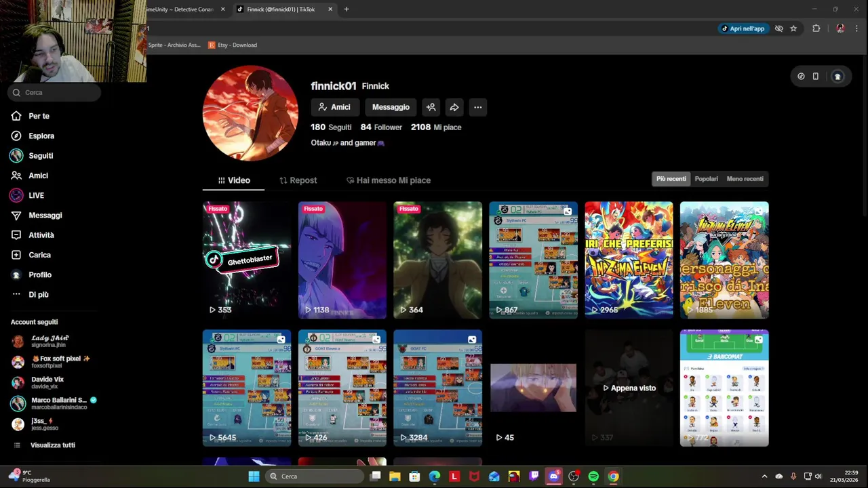The height and width of the screenshot is (488, 868).
Task: Click the finnick01 profile avatar picture
Action: pyautogui.click(x=250, y=113)
